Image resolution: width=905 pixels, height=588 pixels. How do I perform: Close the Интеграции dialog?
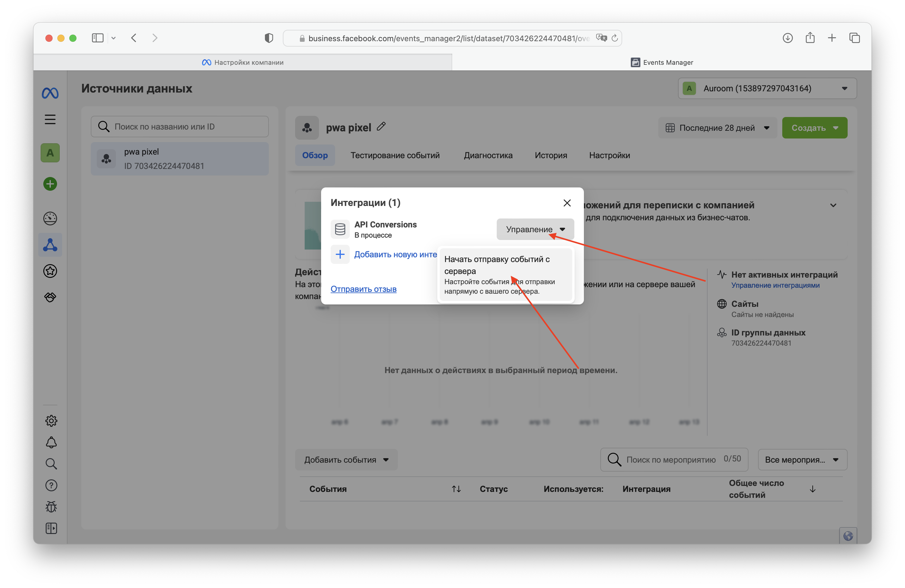click(567, 203)
